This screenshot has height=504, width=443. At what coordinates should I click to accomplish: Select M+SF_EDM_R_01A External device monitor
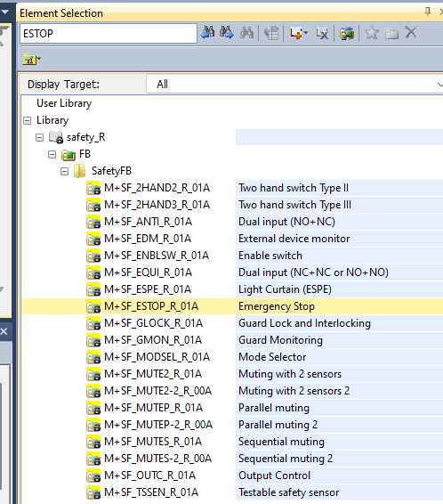point(148,239)
